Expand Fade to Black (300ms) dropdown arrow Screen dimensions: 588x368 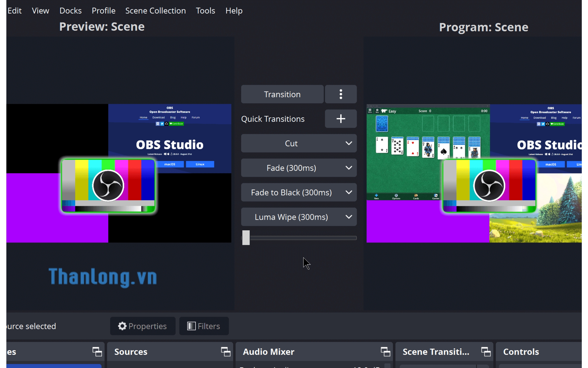click(x=349, y=192)
